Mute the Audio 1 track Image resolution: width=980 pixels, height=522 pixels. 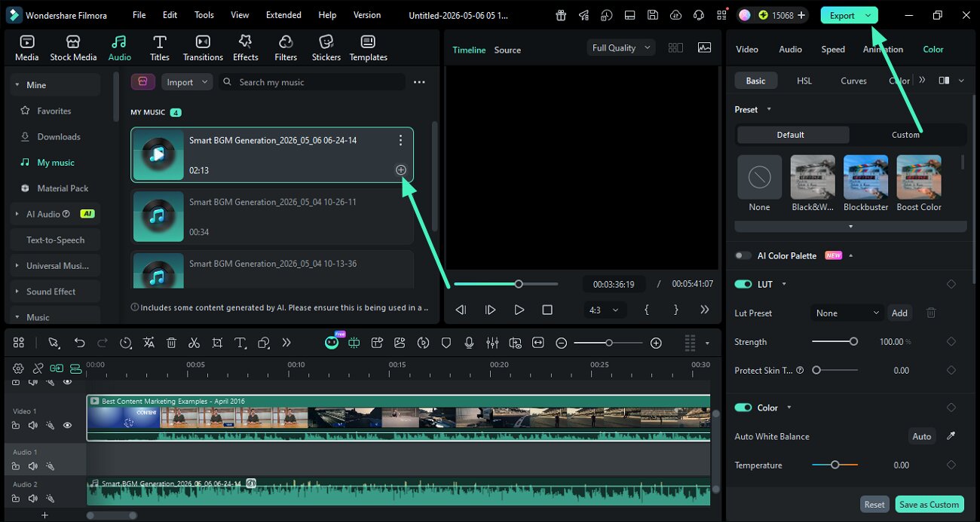coord(33,466)
